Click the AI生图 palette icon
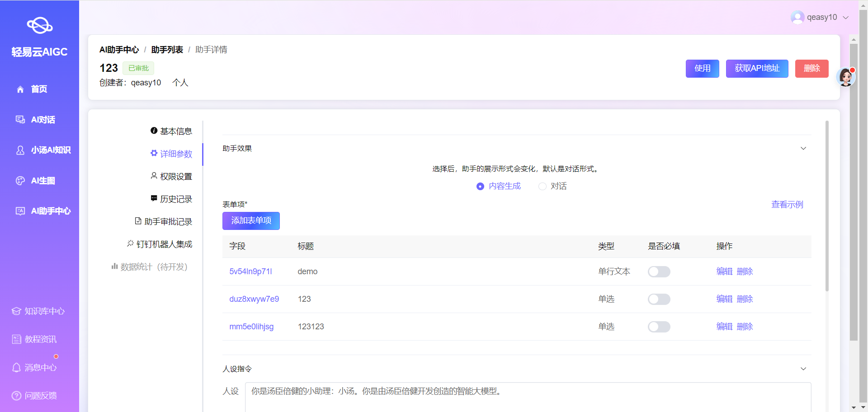The width and height of the screenshot is (868, 412). click(20, 181)
